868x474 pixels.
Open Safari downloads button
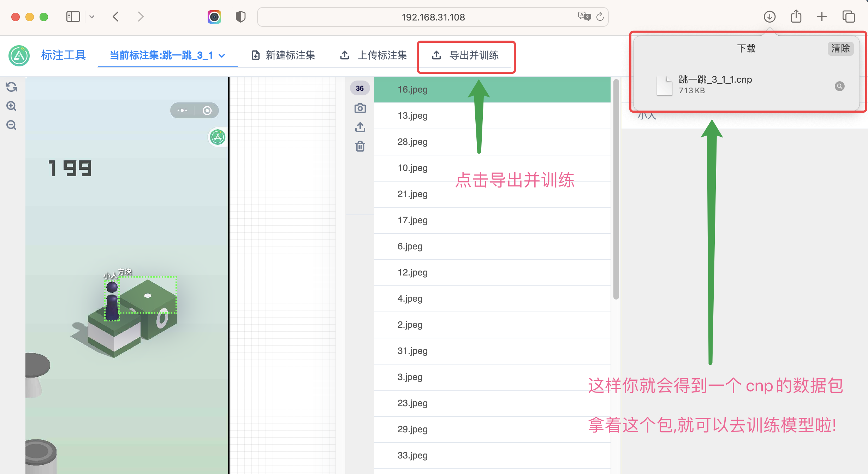point(769,17)
